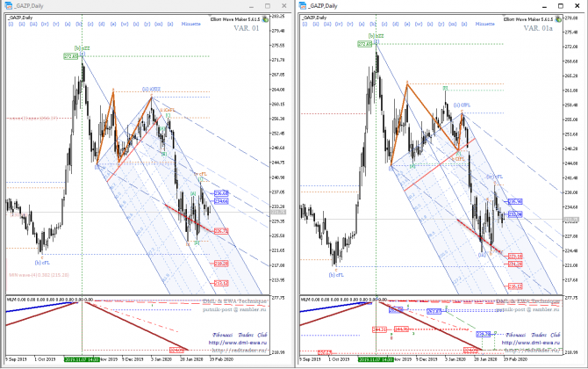Click 'MIN wave-(4) 0.382' label in VAR. 01 chart
The height and width of the screenshot is (369, 588).
pyautogui.click(x=39, y=275)
